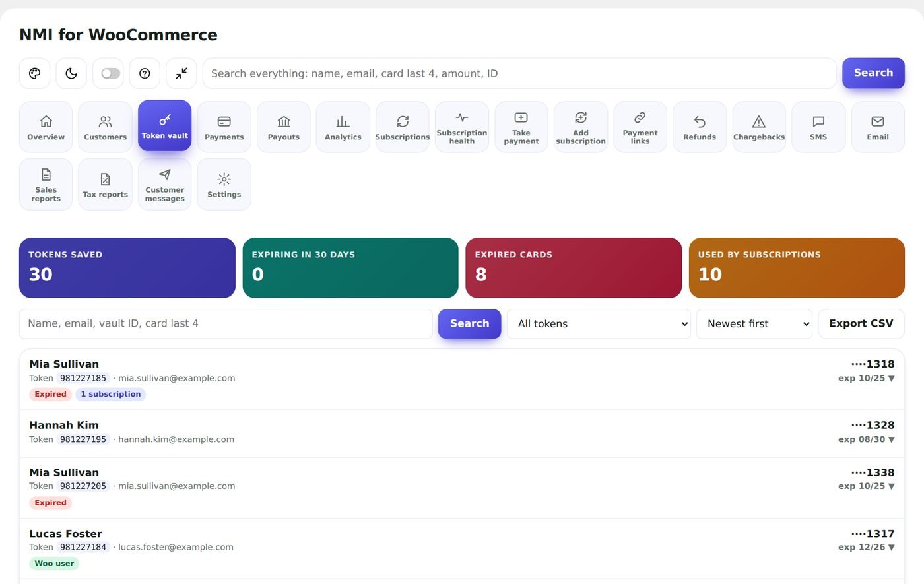This screenshot has width=924, height=584.
Task: Open the Payment links section
Action: click(x=640, y=127)
